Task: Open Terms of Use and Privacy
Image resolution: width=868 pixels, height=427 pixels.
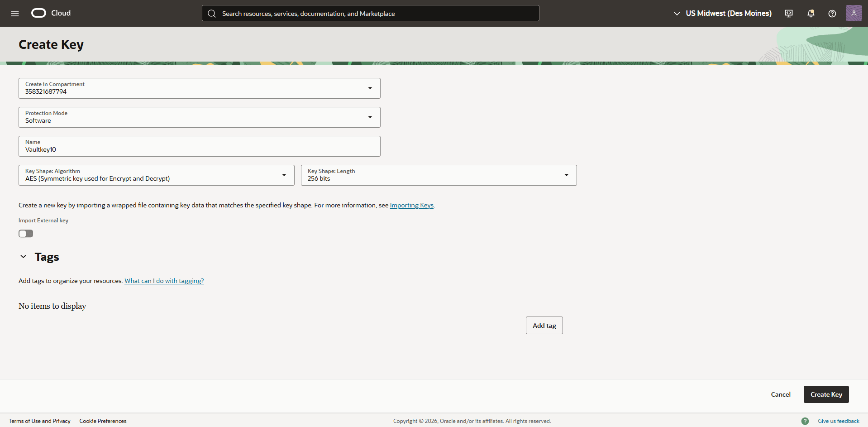Action: coord(39,421)
